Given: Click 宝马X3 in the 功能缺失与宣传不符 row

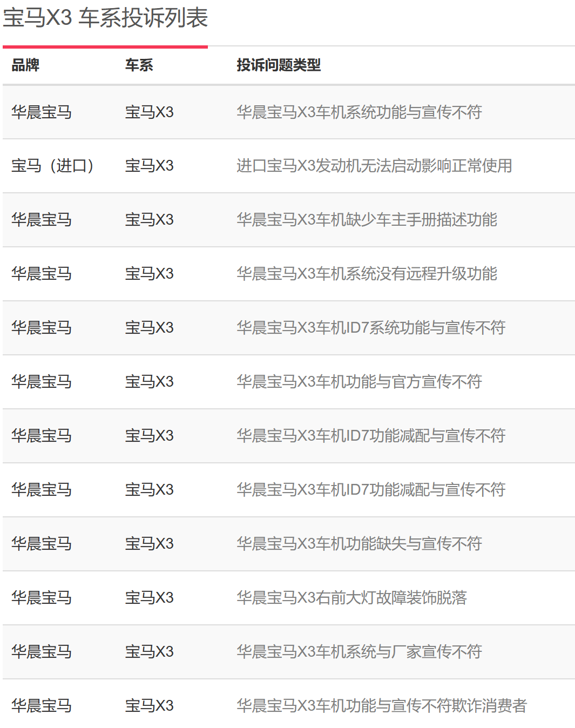Looking at the screenshot, I should pyautogui.click(x=150, y=544).
